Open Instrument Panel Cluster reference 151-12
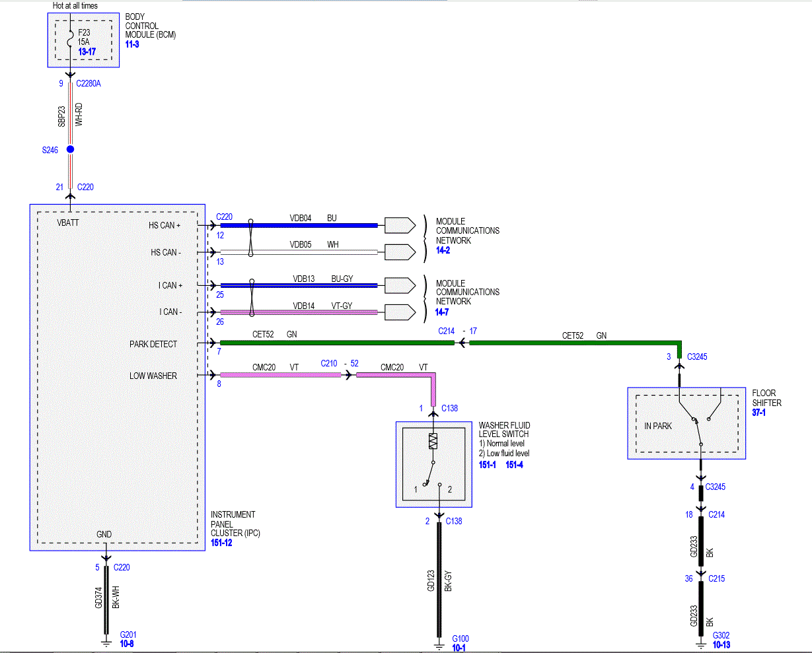The height and width of the screenshot is (653, 812). click(x=221, y=543)
